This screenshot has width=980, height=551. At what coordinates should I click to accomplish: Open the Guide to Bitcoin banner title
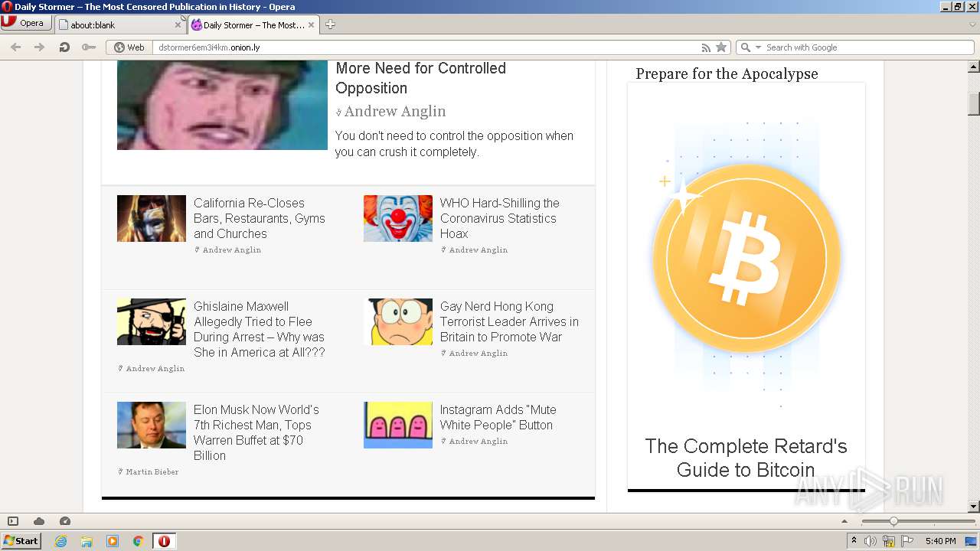point(746,458)
